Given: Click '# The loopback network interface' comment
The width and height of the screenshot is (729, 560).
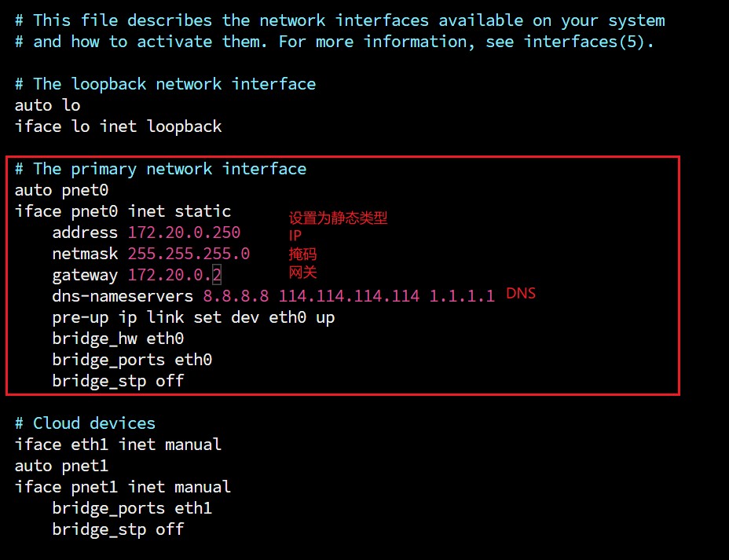Looking at the screenshot, I should [x=165, y=84].
